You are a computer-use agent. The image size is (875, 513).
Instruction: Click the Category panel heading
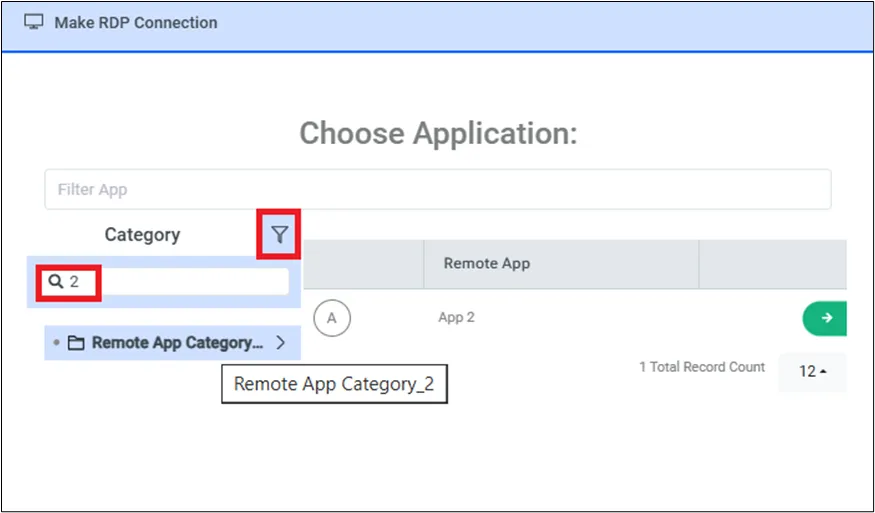click(x=142, y=234)
